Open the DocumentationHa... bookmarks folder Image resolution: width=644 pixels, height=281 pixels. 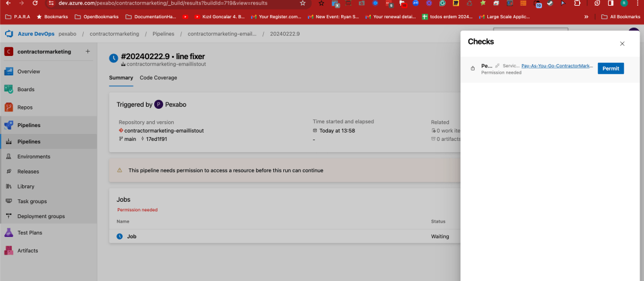pyautogui.click(x=150, y=17)
